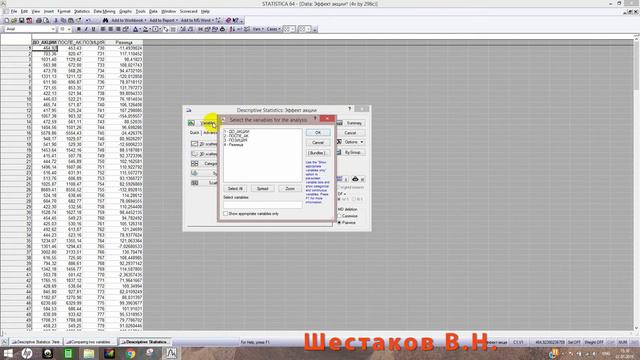640x360 pixels.
Task: Click the help question mark in Descriptive Statistics title
Action: pyautogui.click(x=349, y=109)
